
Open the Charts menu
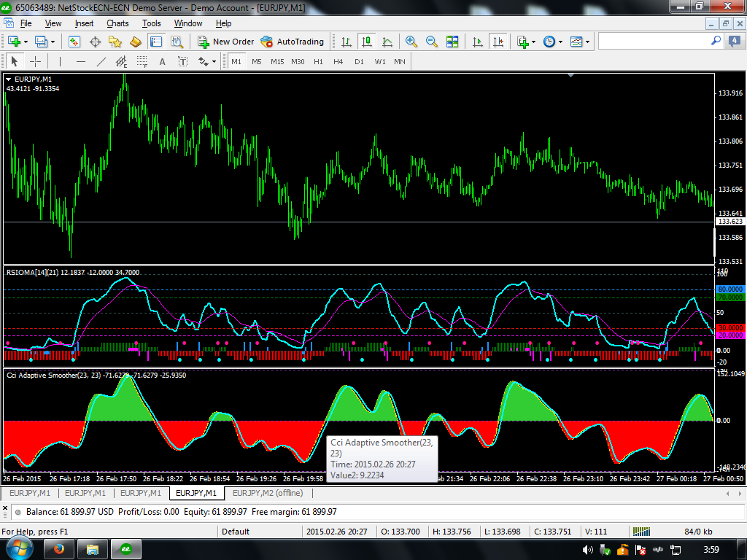[x=117, y=23]
